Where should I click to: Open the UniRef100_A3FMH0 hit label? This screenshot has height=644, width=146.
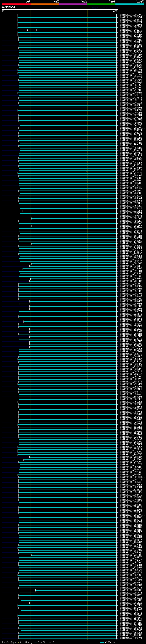click(131, 40)
